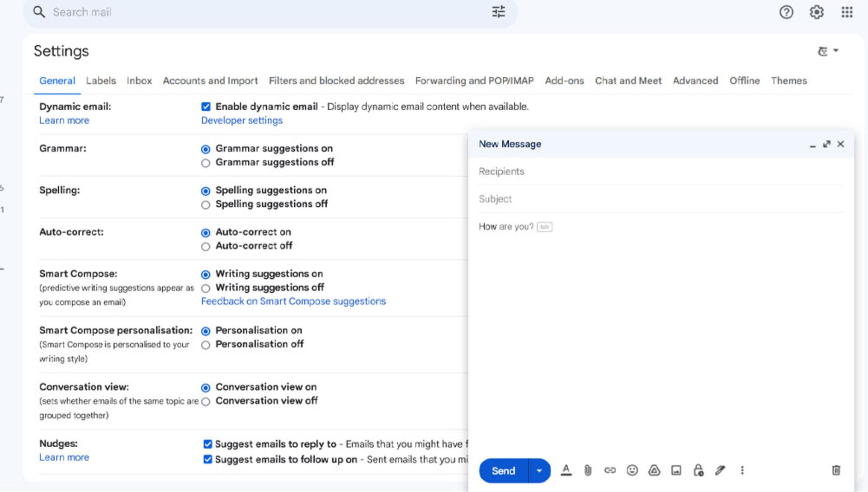Open text formatting options icon
The height and width of the screenshot is (492, 868).
pos(566,470)
